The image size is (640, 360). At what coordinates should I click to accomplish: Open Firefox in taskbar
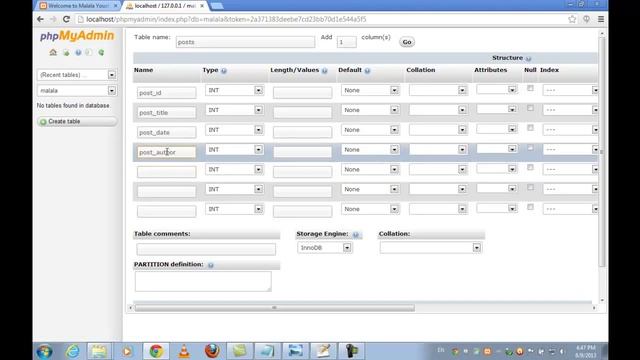pyautogui.click(x=212, y=351)
